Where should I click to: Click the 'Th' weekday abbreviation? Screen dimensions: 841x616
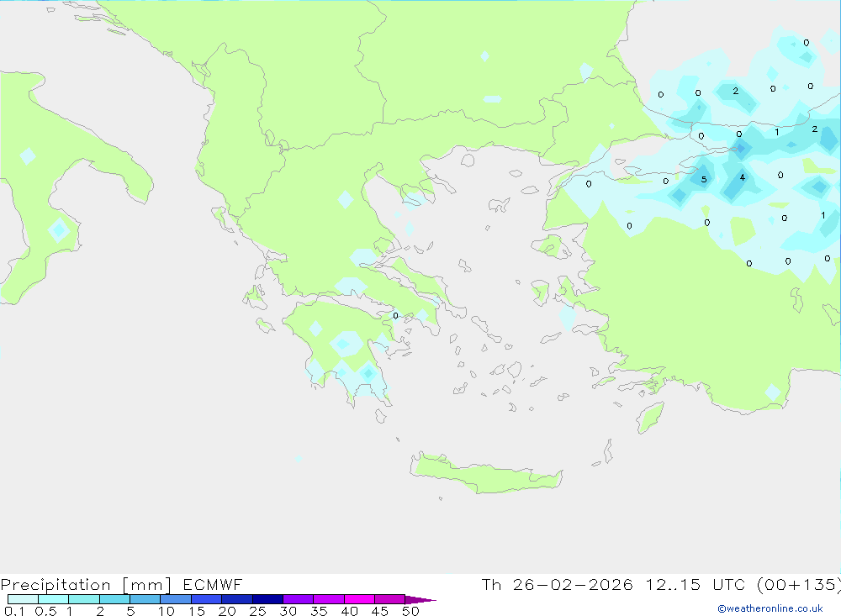(x=491, y=584)
